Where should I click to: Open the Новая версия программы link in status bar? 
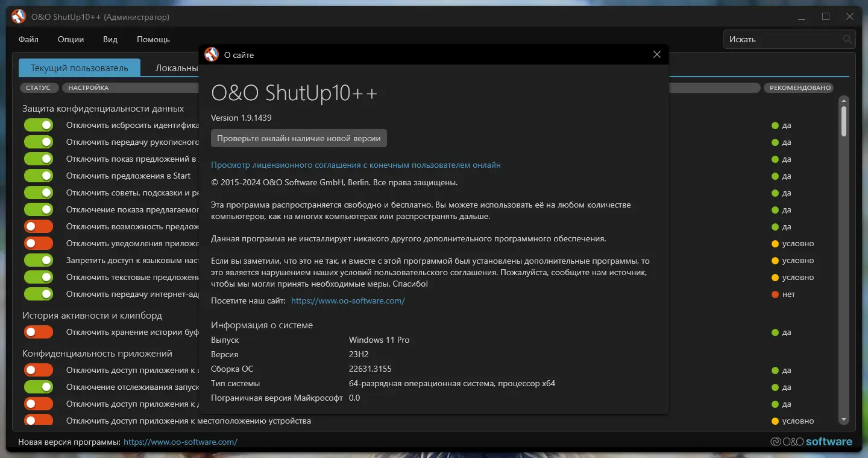coord(180,442)
